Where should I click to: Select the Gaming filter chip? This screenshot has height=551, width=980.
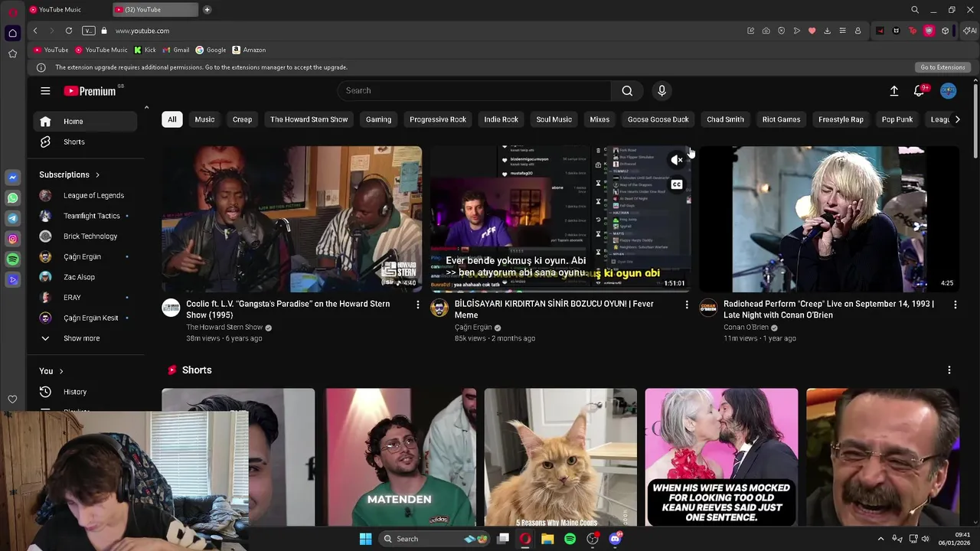pos(378,119)
